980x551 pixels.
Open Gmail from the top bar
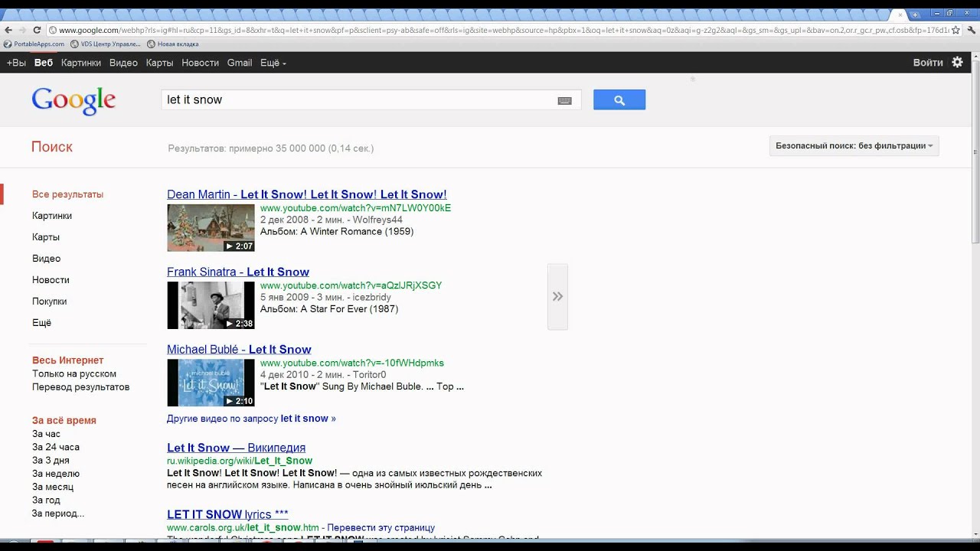[x=240, y=63]
